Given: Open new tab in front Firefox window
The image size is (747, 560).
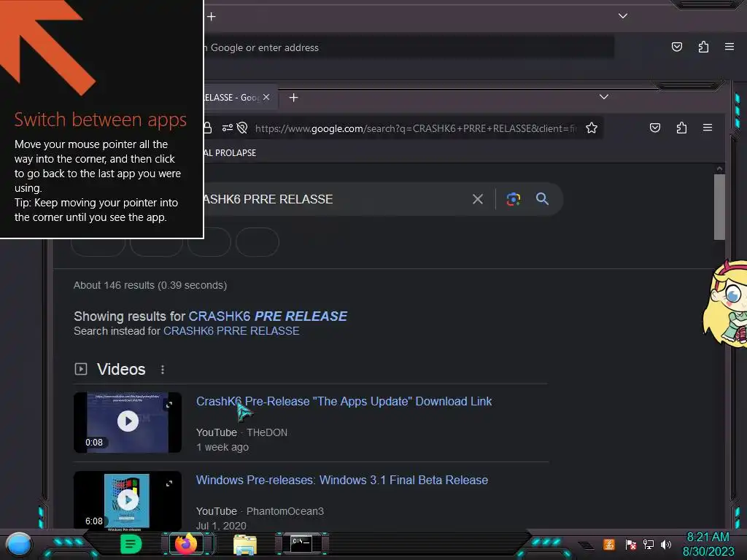Looking at the screenshot, I should [x=293, y=98].
